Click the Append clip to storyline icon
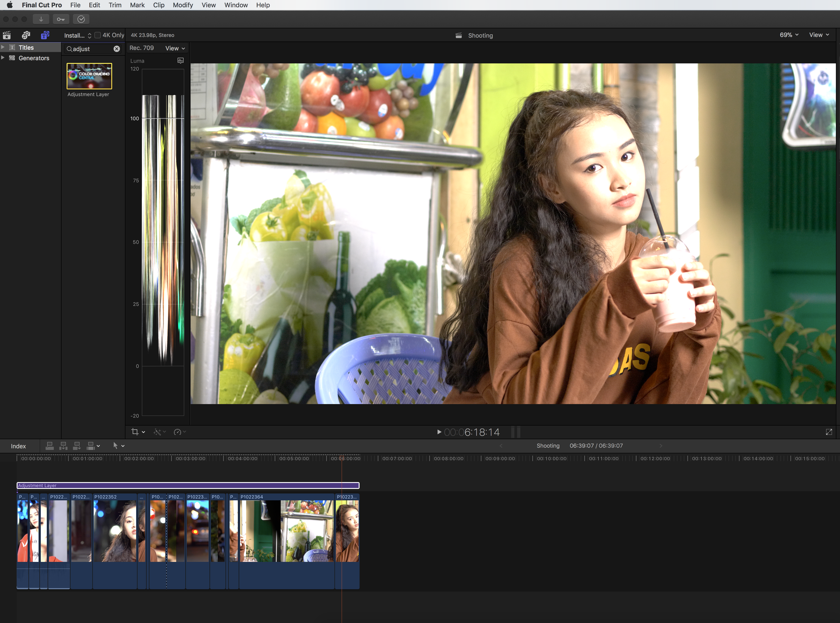 coord(77,446)
